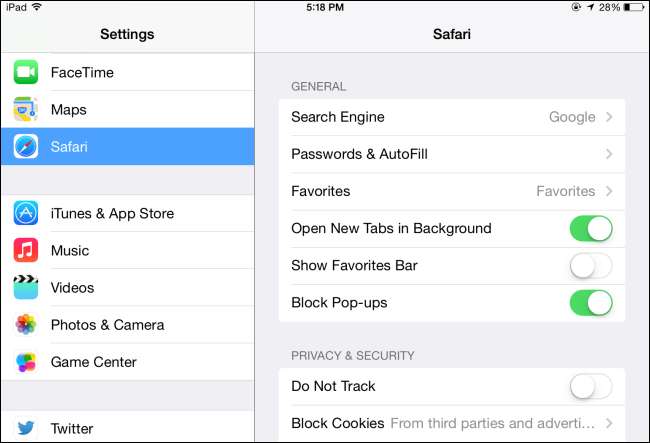Viewport: 650px width, 443px height.
Task: Select the Videos settings row
Action: pyautogui.click(x=140, y=288)
